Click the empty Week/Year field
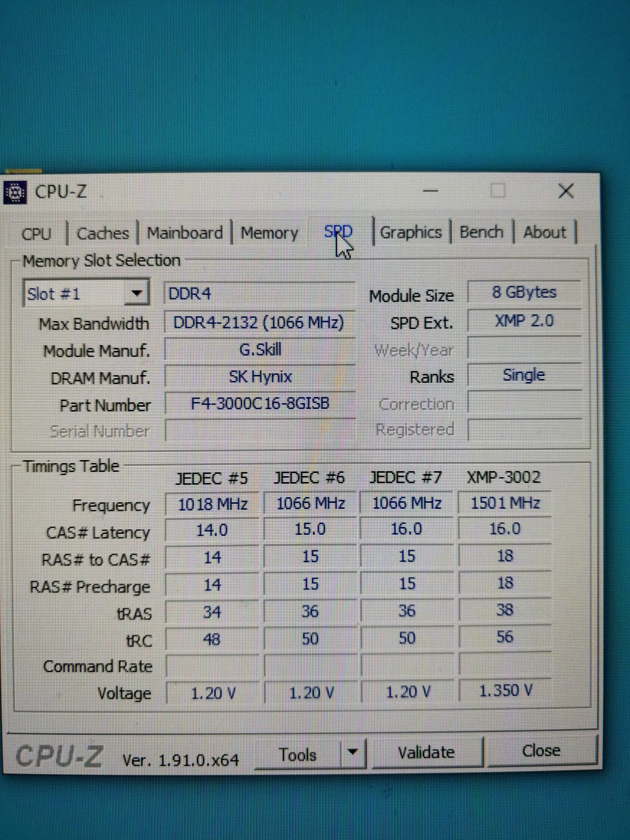The image size is (630, 840). point(524,348)
